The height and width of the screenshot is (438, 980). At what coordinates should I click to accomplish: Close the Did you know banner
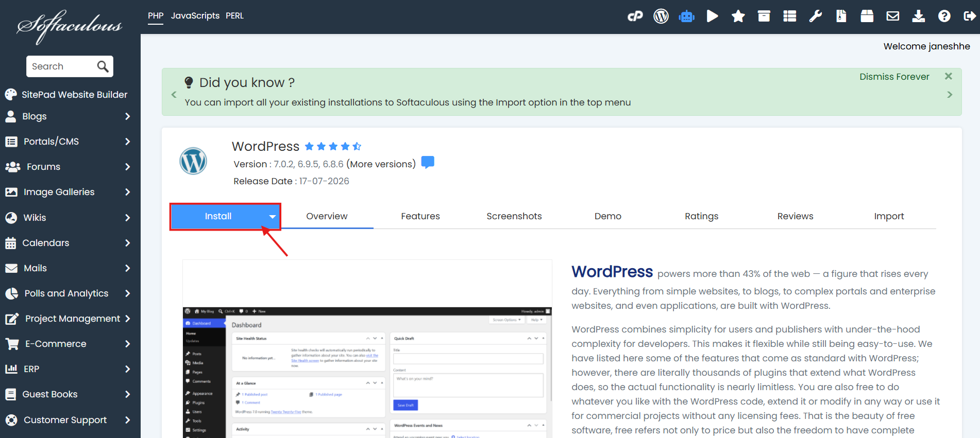point(949,76)
